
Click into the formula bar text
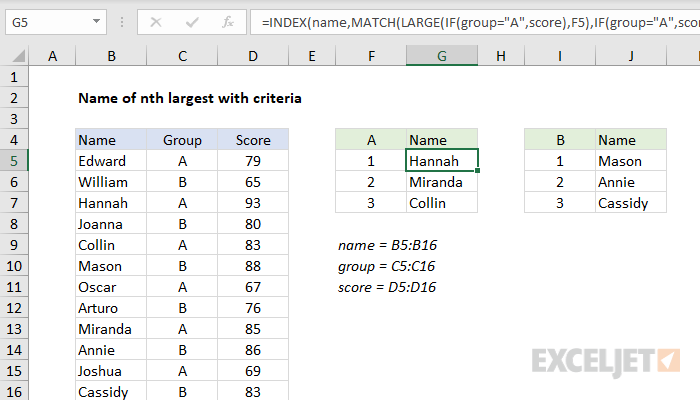(475, 22)
